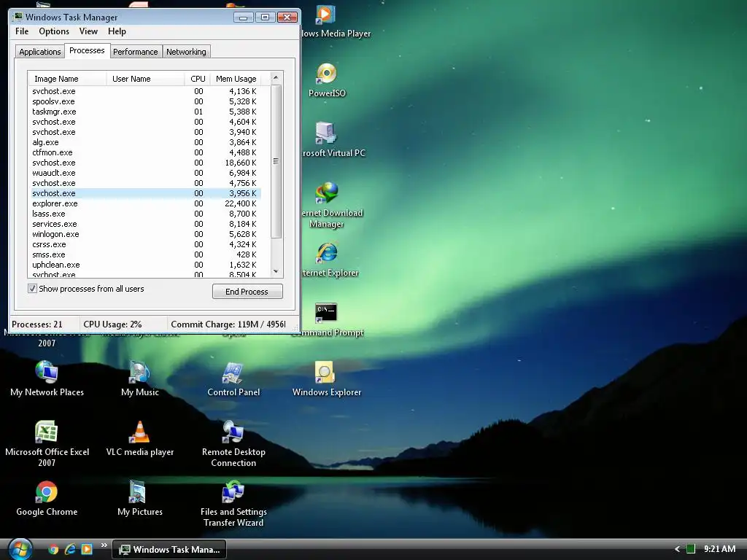Image resolution: width=747 pixels, height=560 pixels.
Task: Open the Options menu
Action: pyautogui.click(x=54, y=31)
